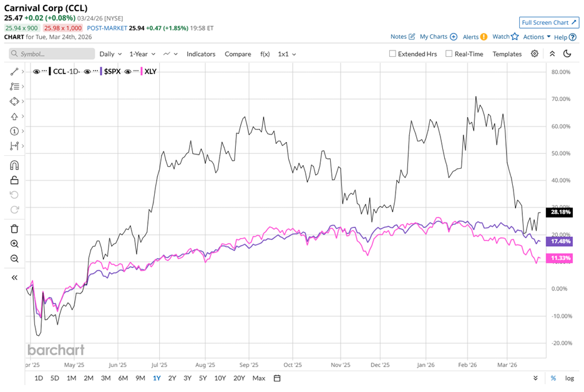Select the numbered label tool
This screenshot has height=392, width=584.
pyautogui.click(x=14, y=131)
